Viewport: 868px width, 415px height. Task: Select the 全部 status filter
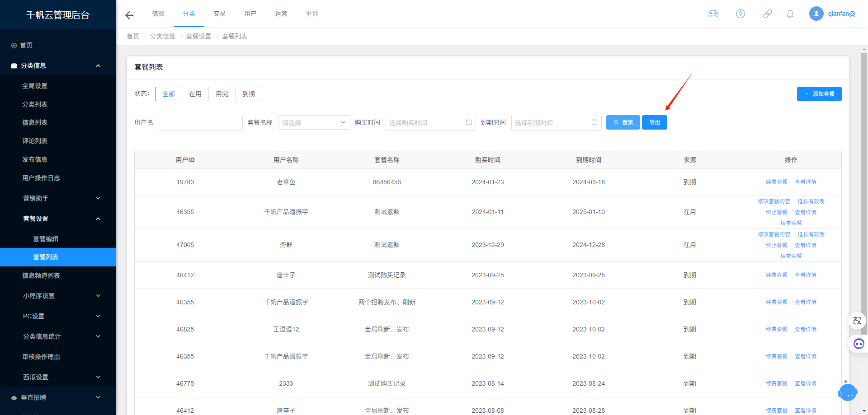pyautogui.click(x=169, y=94)
